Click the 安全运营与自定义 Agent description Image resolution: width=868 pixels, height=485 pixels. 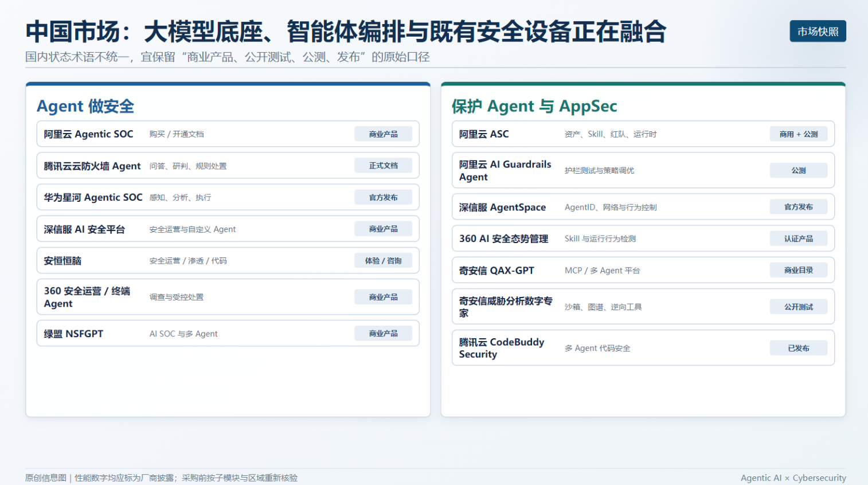coord(193,229)
